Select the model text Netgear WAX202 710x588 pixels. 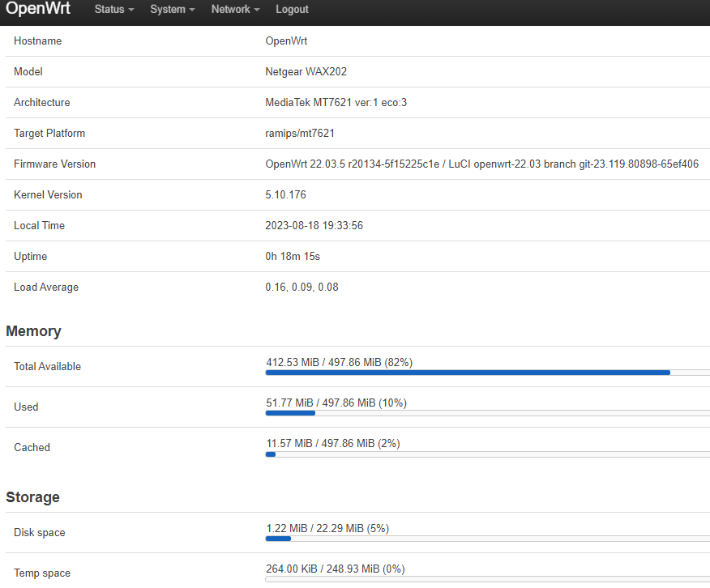click(x=306, y=71)
